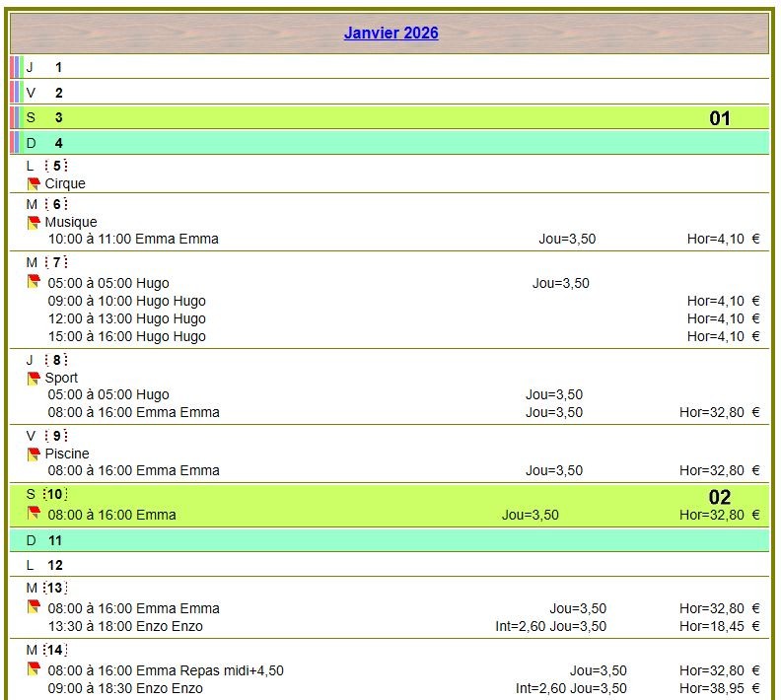The image size is (781, 700).
Task: Open the Janvier 2026 month link
Action: click(x=390, y=34)
